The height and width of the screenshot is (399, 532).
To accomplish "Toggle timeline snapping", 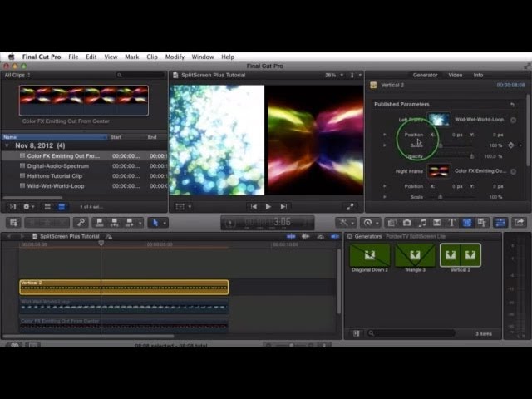I will pyautogui.click(x=335, y=236).
